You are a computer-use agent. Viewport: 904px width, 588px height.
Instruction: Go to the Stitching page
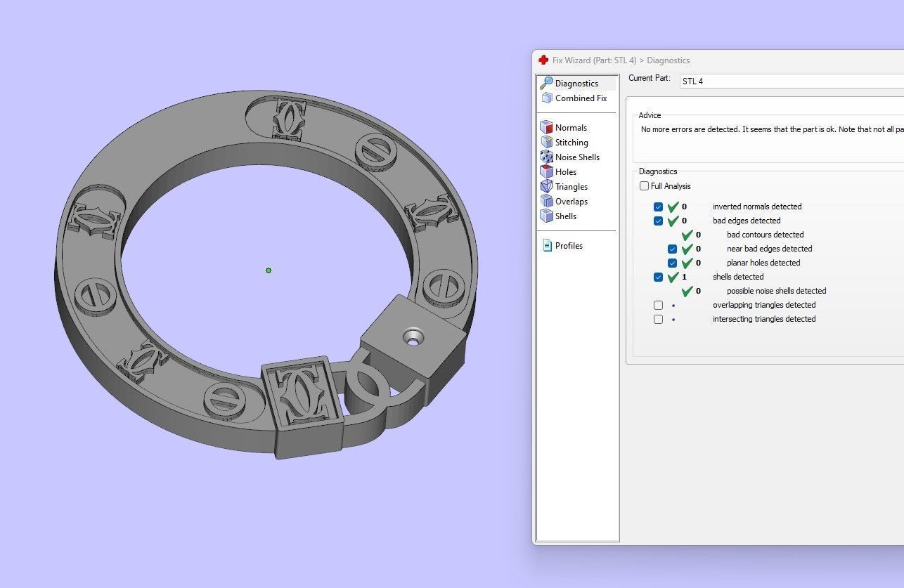click(x=564, y=143)
